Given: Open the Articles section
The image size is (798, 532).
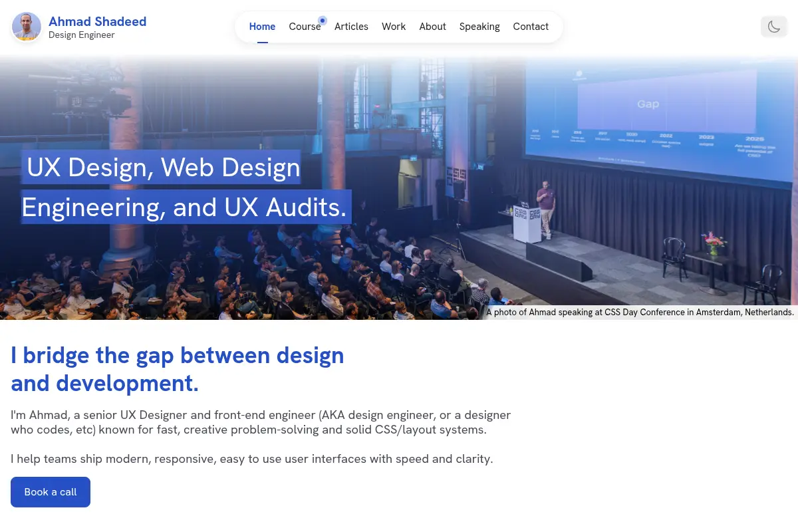Looking at the screenshot, I should tap(351, 27).
